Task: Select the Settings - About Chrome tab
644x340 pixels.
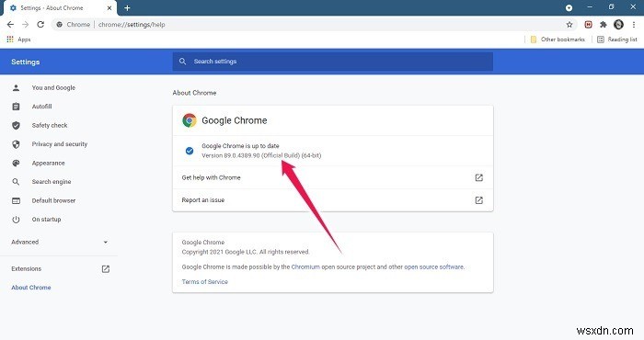Action: pos(60,7)
